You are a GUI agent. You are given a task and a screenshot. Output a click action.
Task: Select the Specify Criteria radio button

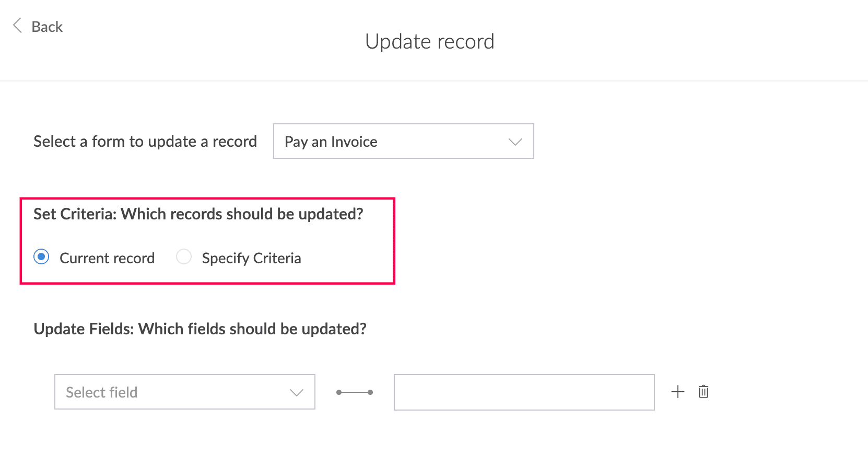(x=184, y=257)
